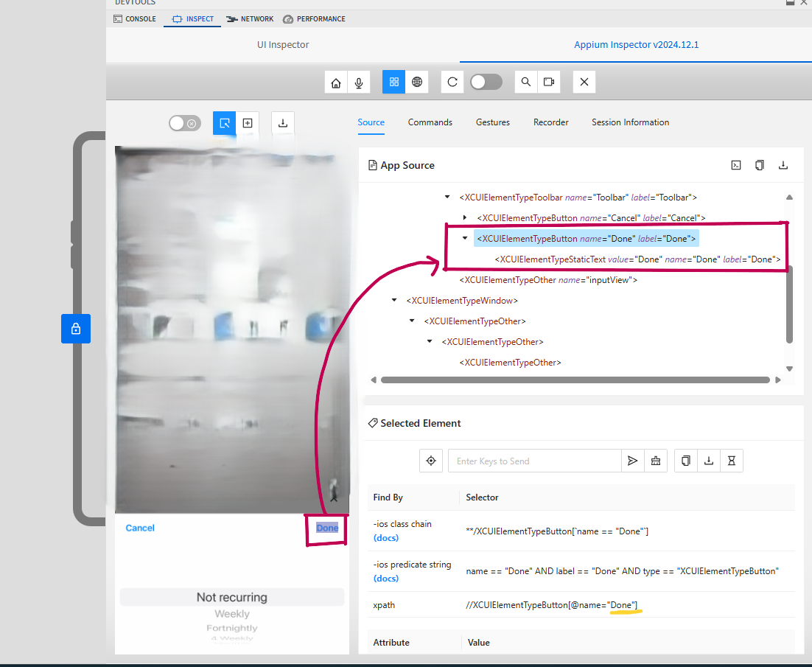This screenshot has width=812, height=667.
Task: Select Fortnightly in the picker
Action: coord(231,628)
